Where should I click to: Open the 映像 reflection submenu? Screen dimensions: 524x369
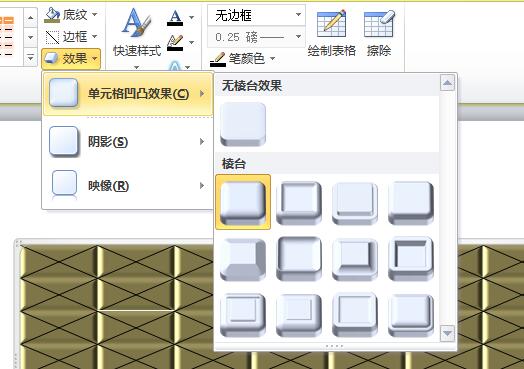pyautogui.click(x=128, y=186)
